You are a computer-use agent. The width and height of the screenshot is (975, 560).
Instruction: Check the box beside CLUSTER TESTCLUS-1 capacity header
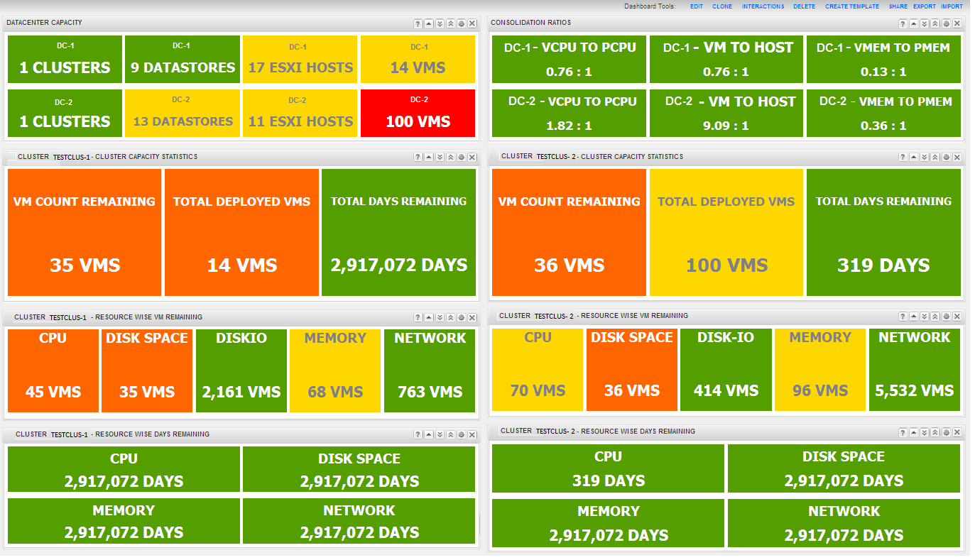coord(11,157)
